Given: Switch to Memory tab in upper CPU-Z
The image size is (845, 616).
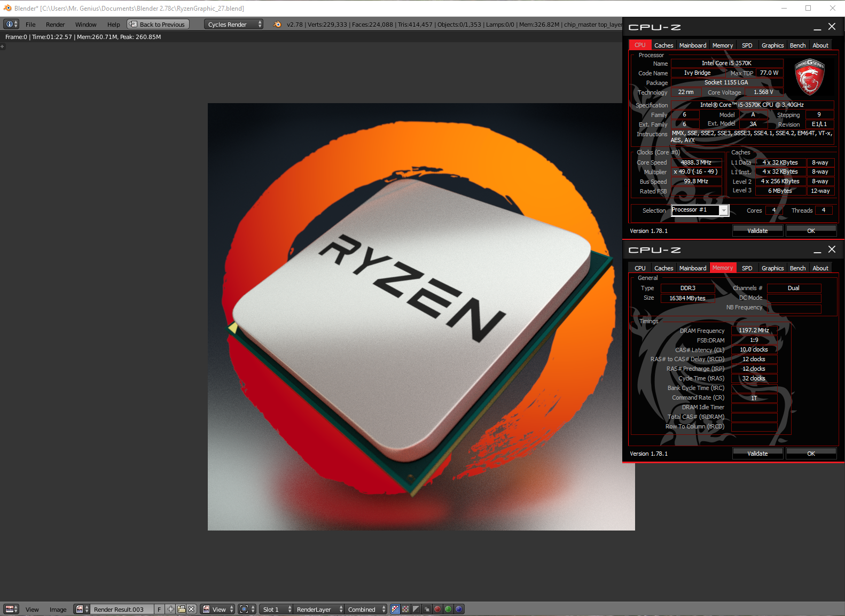Looking at the screenshot, I should click(x=723, y=45).
